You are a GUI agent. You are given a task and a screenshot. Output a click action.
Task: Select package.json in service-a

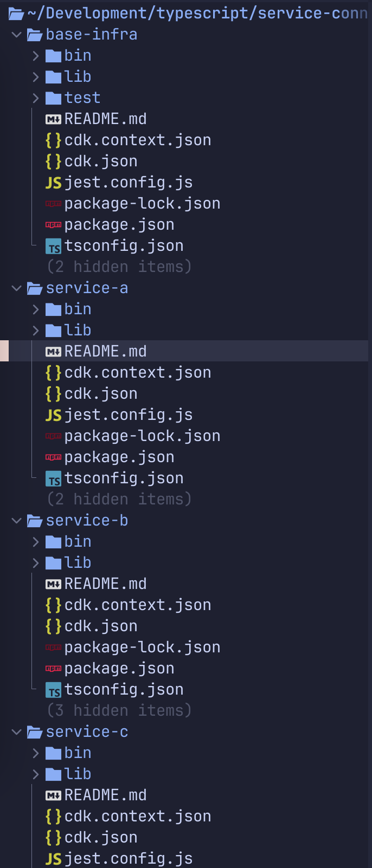pyautogui.click(x=119, y=457)
